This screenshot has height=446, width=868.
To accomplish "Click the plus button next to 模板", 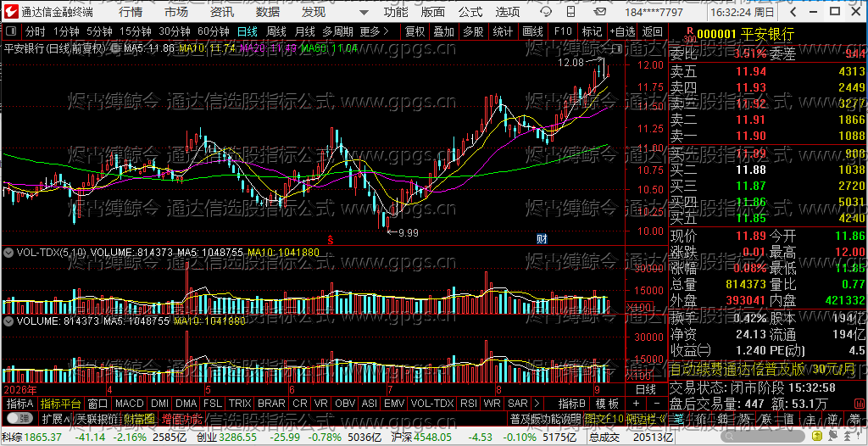I will pyautogui.click(x=636, y=404).
